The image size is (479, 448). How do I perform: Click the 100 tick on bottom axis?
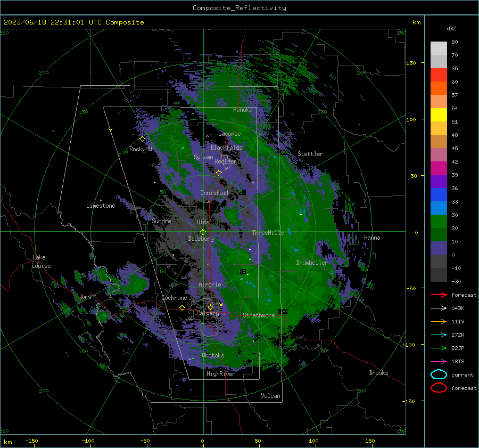313,441
